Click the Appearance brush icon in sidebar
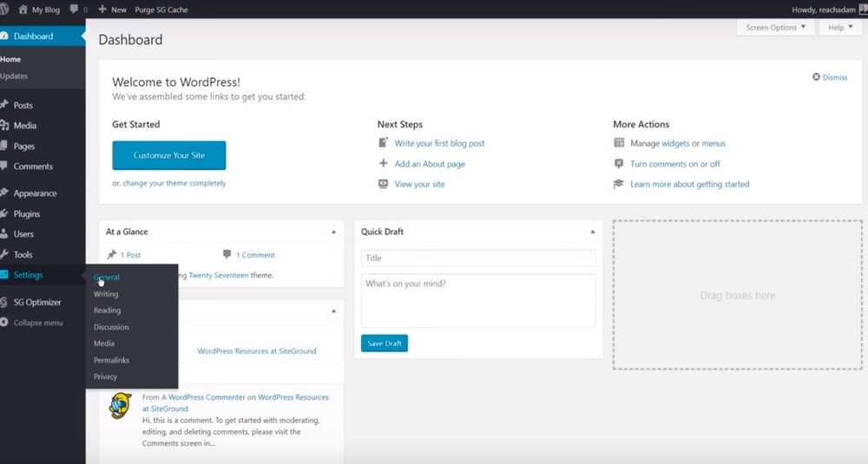This screenshot has width=868, height=464. click(4, 193)
